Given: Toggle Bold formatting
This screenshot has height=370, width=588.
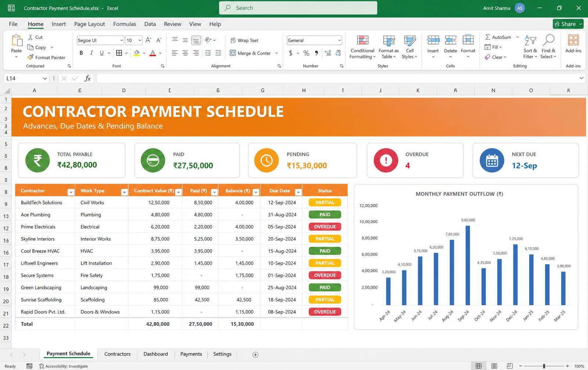Looking at the screenshot, I should tap(81, 53).
